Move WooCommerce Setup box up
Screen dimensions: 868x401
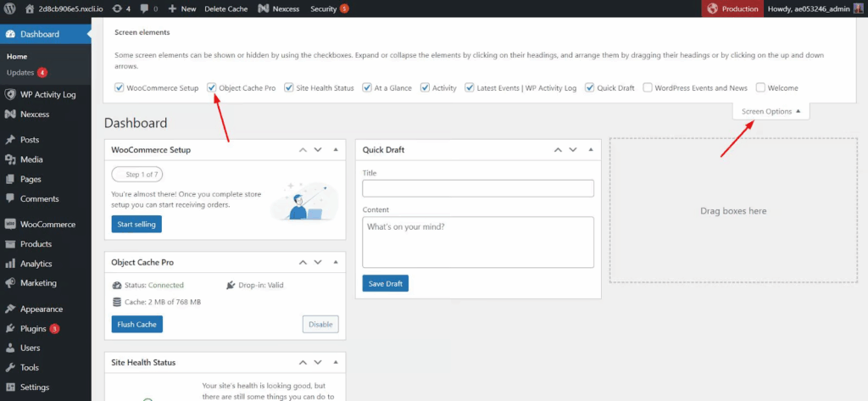click(x=303, y=150)
